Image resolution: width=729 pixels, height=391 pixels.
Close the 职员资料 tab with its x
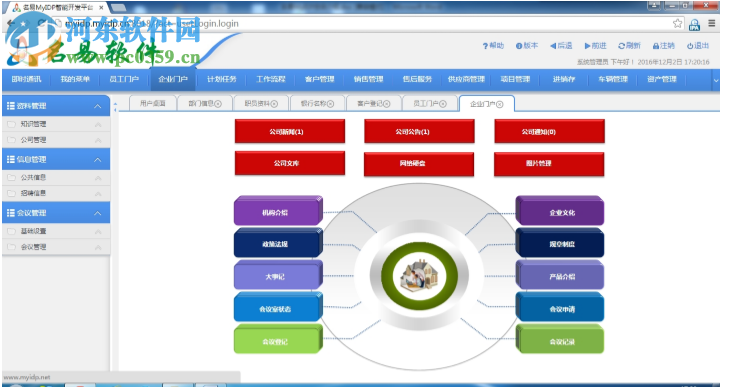point(274,104)
